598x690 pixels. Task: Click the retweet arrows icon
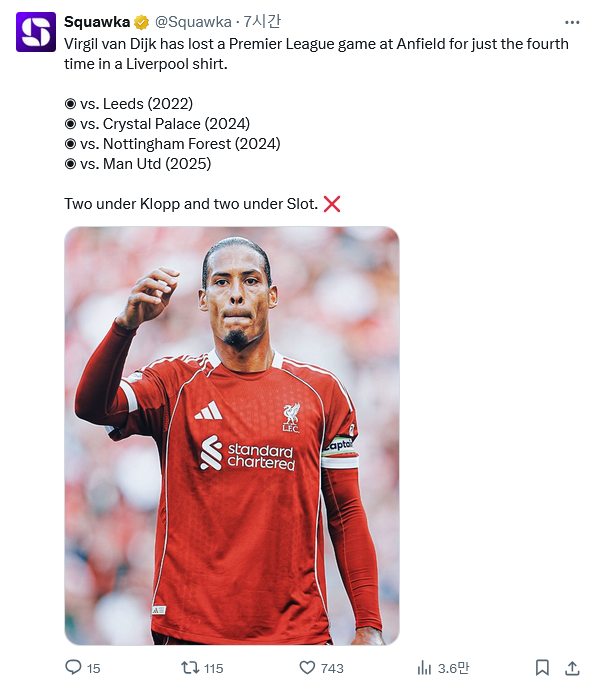tap(190, 668)
